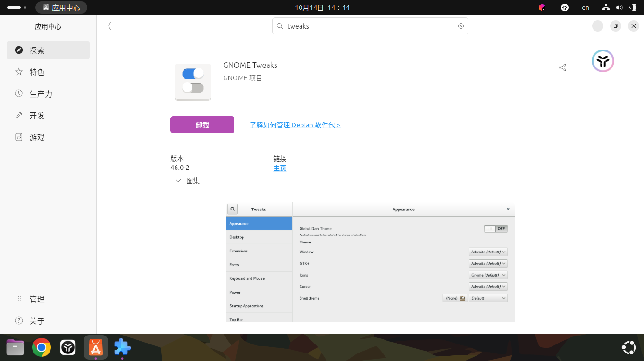Open the network status icon

tap(606, 8)
